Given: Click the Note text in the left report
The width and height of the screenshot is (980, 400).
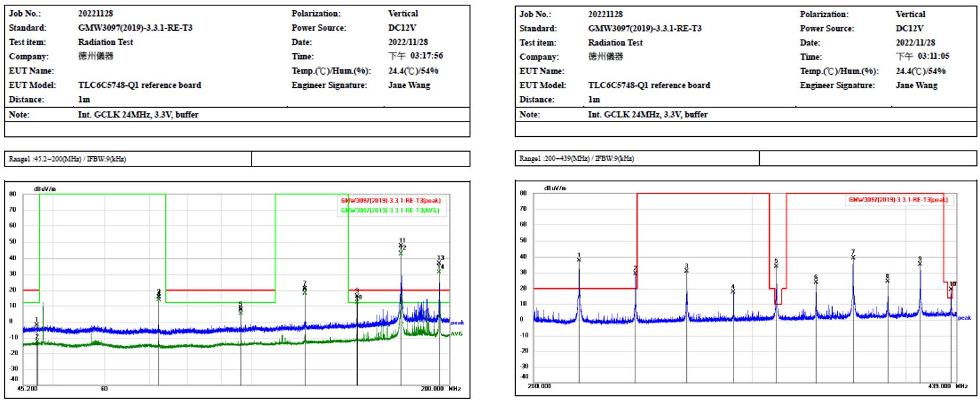Looking at the screenshot, I should pos(138,115).
